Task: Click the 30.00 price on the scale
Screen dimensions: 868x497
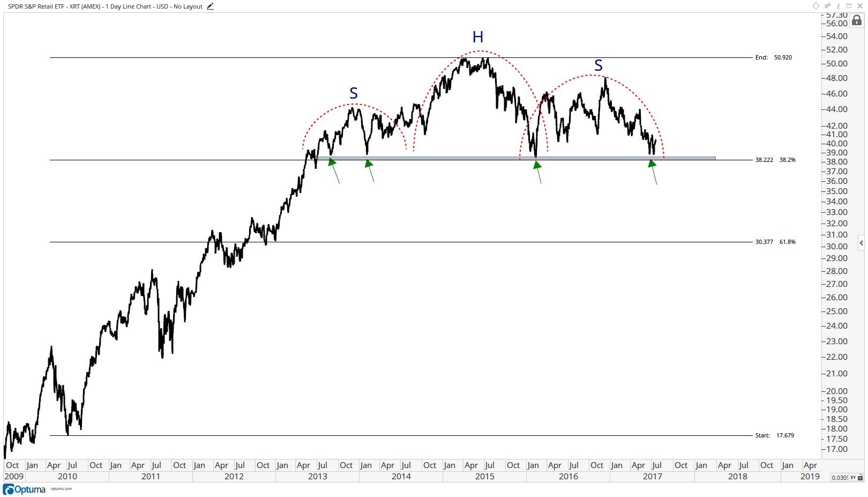Action: click(x=837, y=246)
